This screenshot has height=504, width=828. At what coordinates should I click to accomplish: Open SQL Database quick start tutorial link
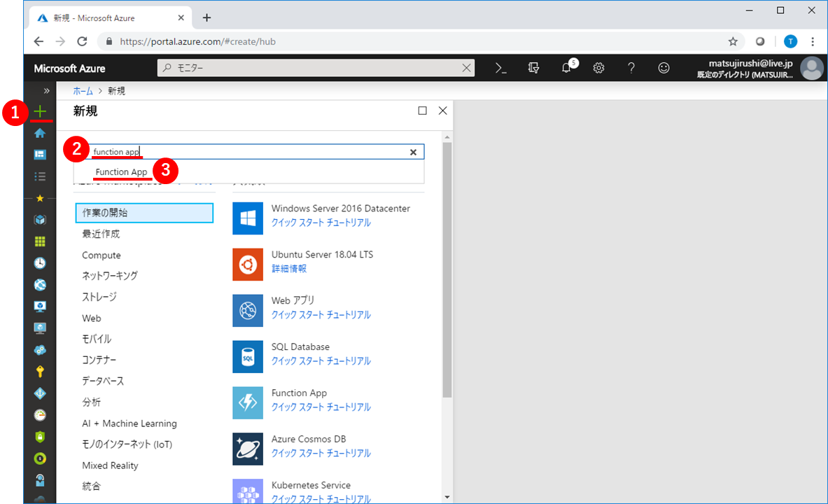[x=321, y=360]
